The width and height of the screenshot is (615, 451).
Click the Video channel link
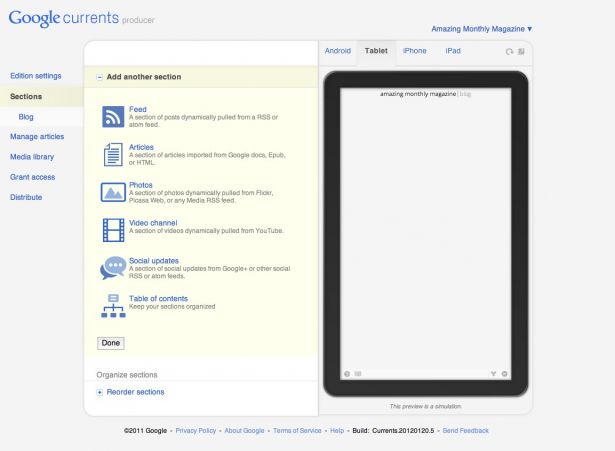point(153,223)
